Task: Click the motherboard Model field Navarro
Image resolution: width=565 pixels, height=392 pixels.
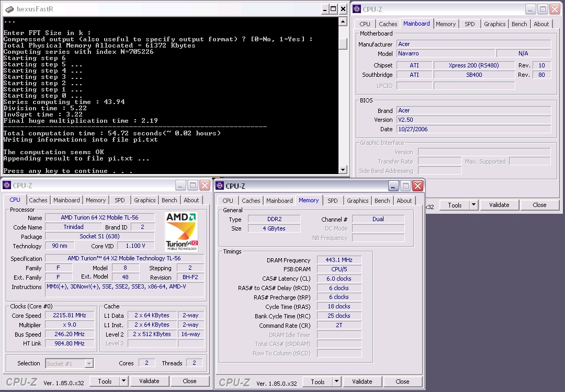Action: click(446, 53)
